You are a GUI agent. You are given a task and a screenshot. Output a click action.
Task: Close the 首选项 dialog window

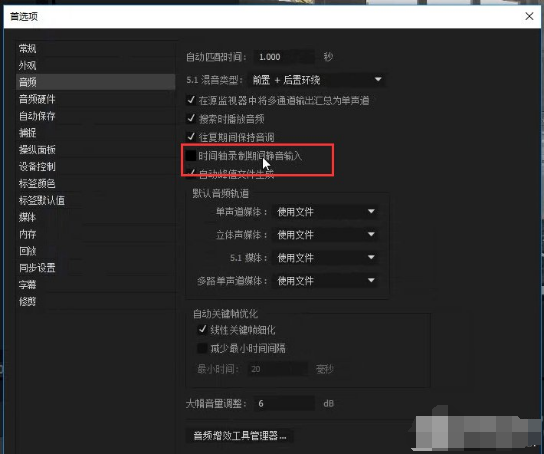point(529,16)
